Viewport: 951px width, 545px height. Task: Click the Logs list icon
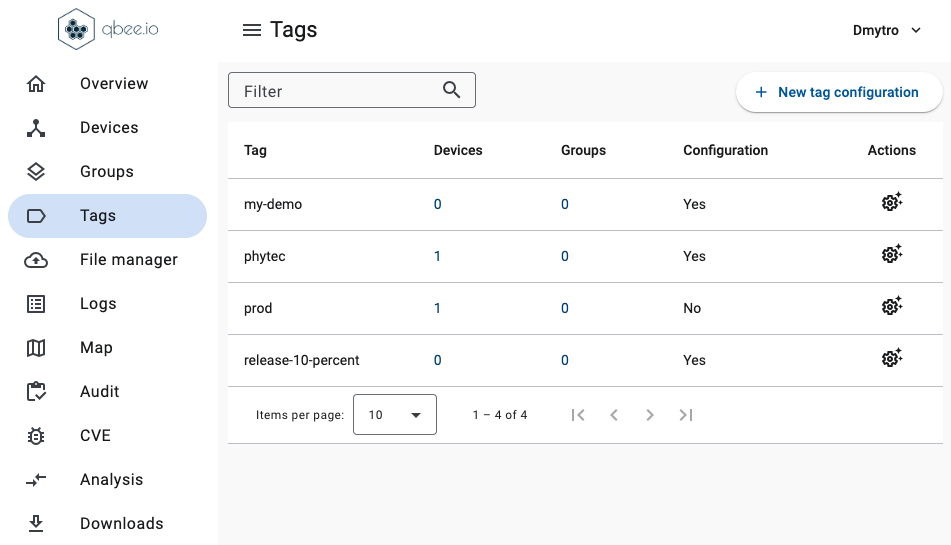pyautogui.click(x=36, y=304)
